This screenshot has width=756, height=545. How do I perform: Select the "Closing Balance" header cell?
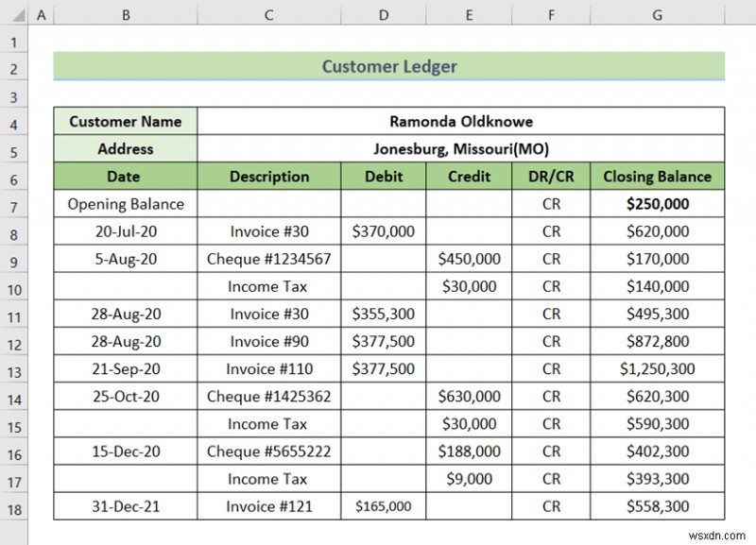coord(656,177)
